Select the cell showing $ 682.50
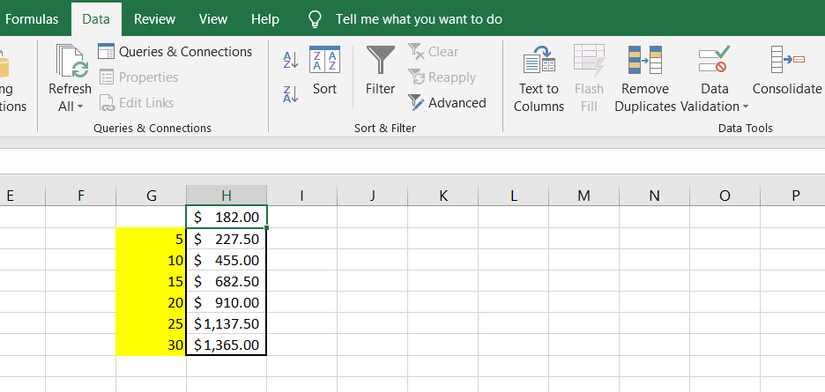 (226, 281)
